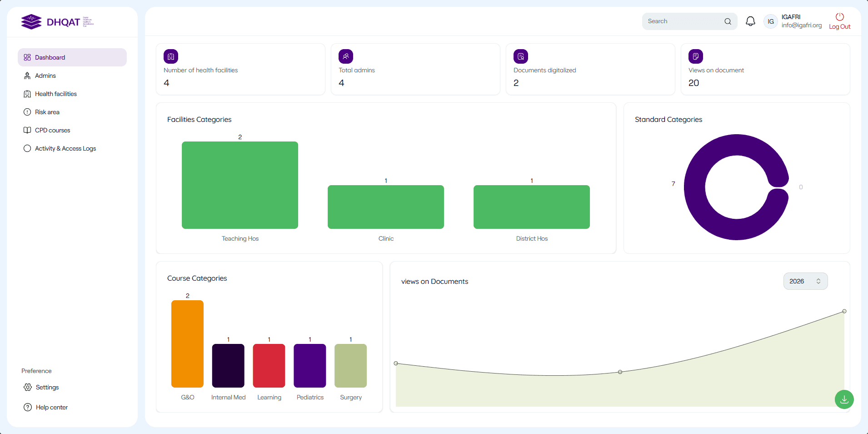The height and width of the screenshot is (434, 868).
Task: Click the Log Out power icon
Action: (840, 17)
